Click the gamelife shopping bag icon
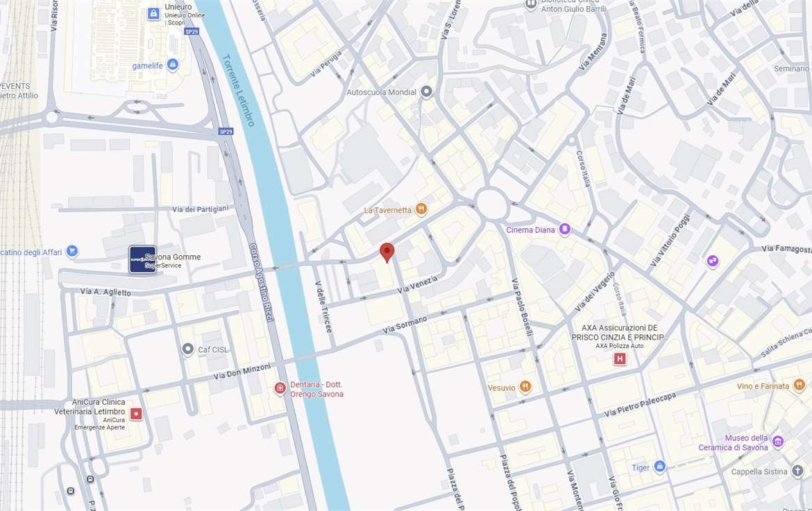Viewport: 812px width, 511px height. pos(173,65)
